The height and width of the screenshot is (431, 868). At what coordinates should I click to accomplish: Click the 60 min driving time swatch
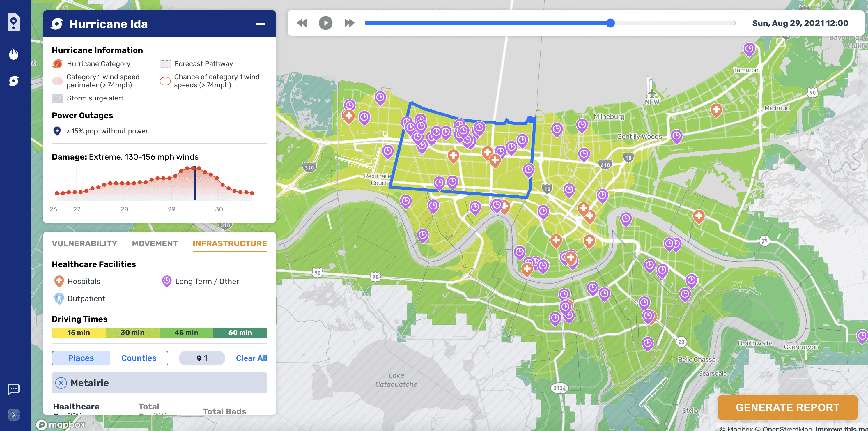point(240,333)
